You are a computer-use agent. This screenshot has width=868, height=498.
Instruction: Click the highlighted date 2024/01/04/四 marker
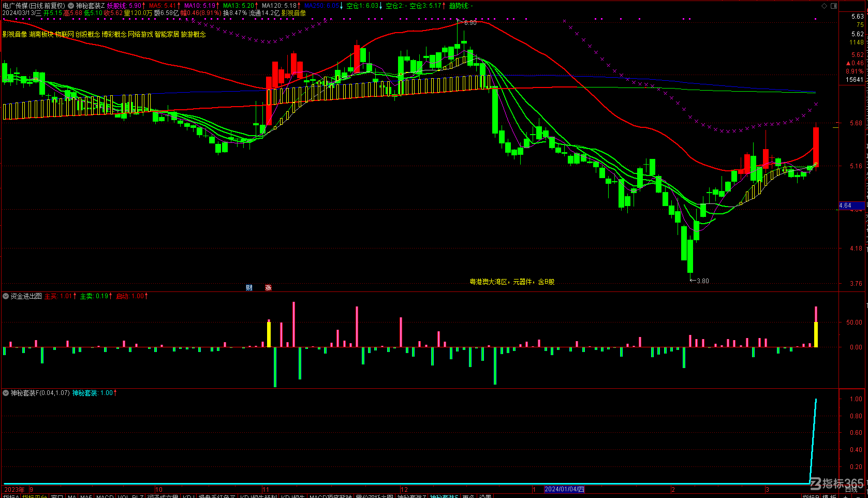(x=564, y=489)
